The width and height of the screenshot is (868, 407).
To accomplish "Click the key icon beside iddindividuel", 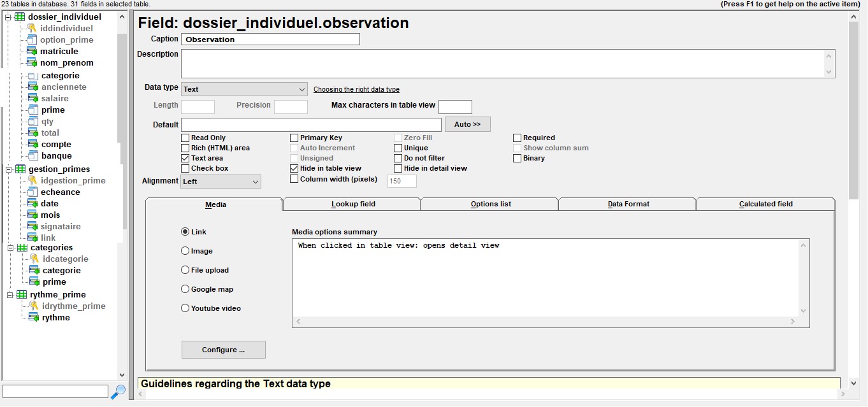I will click(x=32, y=29).
